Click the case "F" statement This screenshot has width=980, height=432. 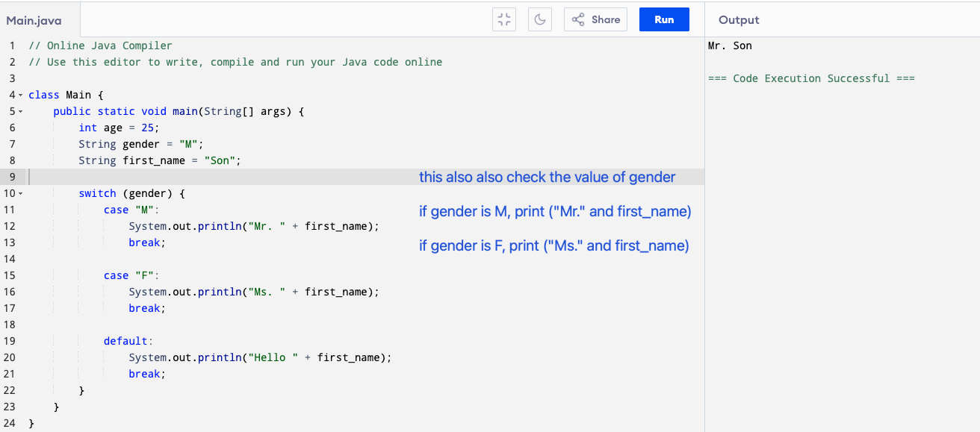[x=131, y=275]
